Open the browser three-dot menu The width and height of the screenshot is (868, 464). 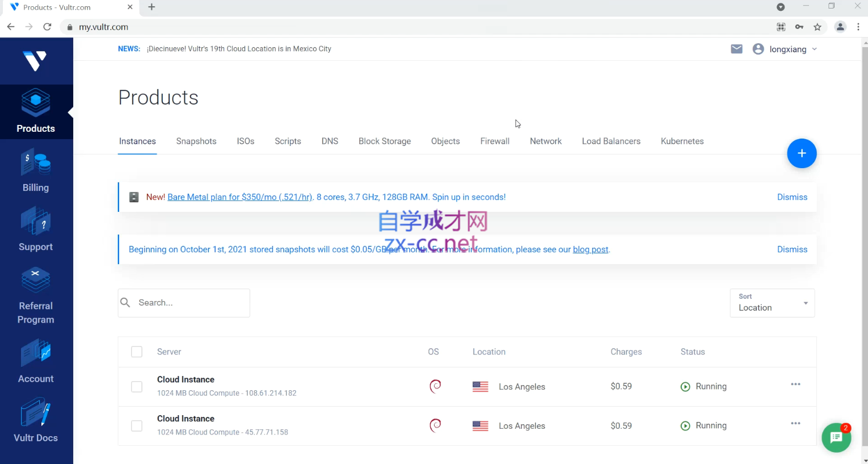coord(858,27)
